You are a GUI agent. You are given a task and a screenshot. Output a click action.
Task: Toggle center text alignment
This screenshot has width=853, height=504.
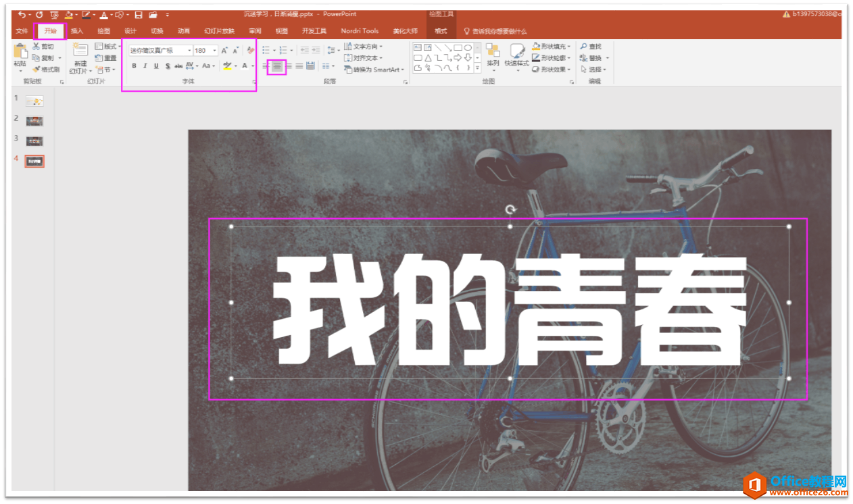(277, 67)
